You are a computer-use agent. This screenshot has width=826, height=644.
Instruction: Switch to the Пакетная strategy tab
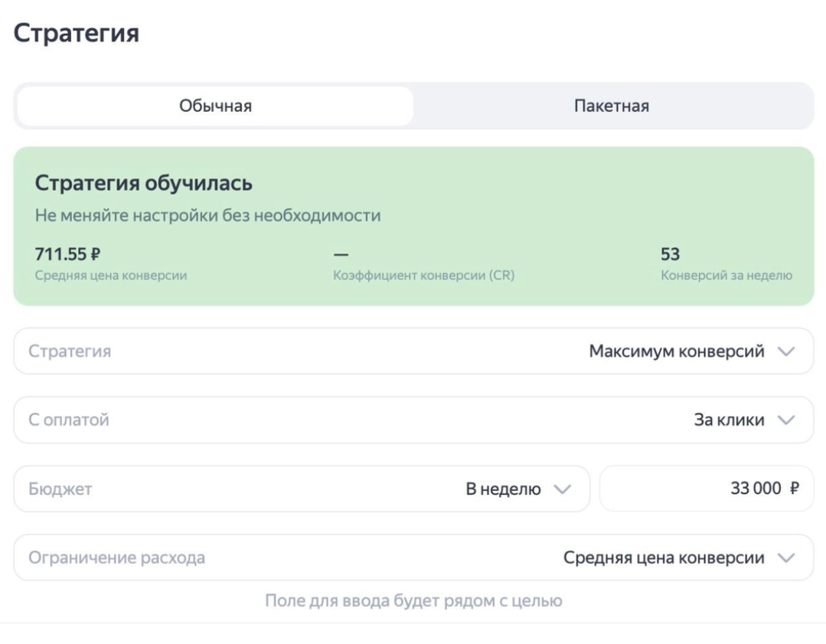[x=612, y=106]
